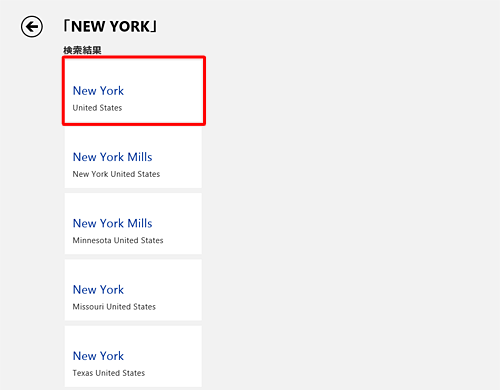Click New York Mills title of New York state result
500x390 pixels.
coord(113,157)
